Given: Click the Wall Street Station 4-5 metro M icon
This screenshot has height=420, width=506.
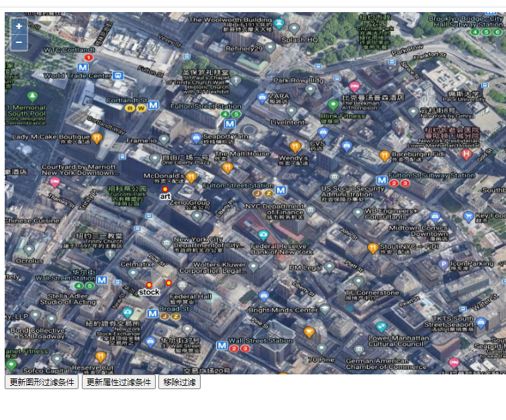Looking at the screenshot, I should pyautogui.click(x=102, y=280).
